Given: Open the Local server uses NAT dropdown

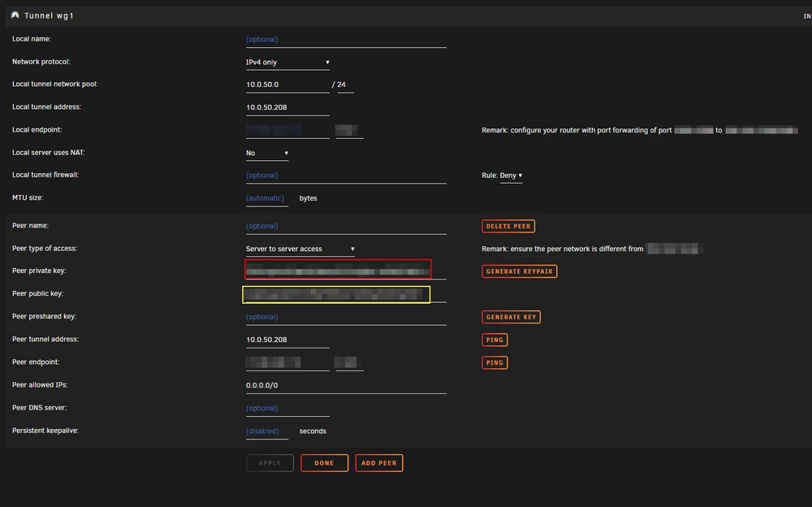Looking at the screenshot, I should click(266, 153).
